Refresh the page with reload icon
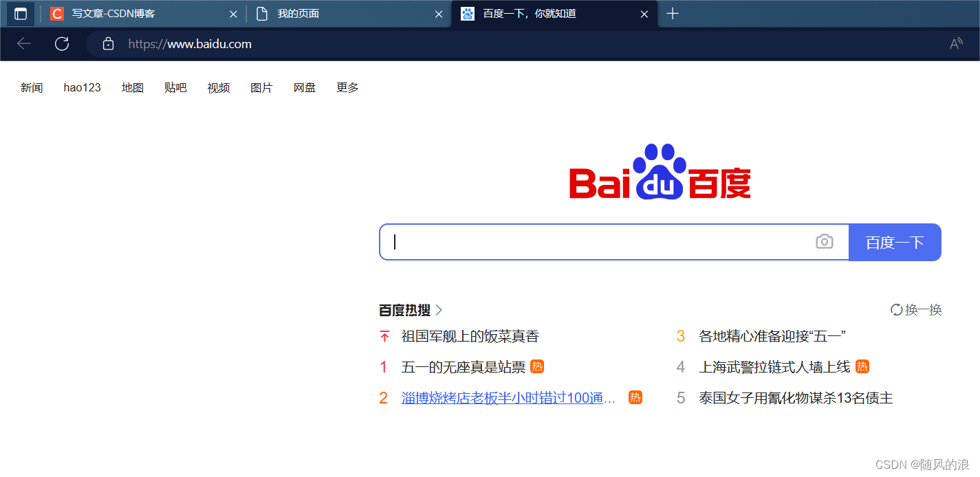This screenshot has width=980, height=477. point(62,44)
